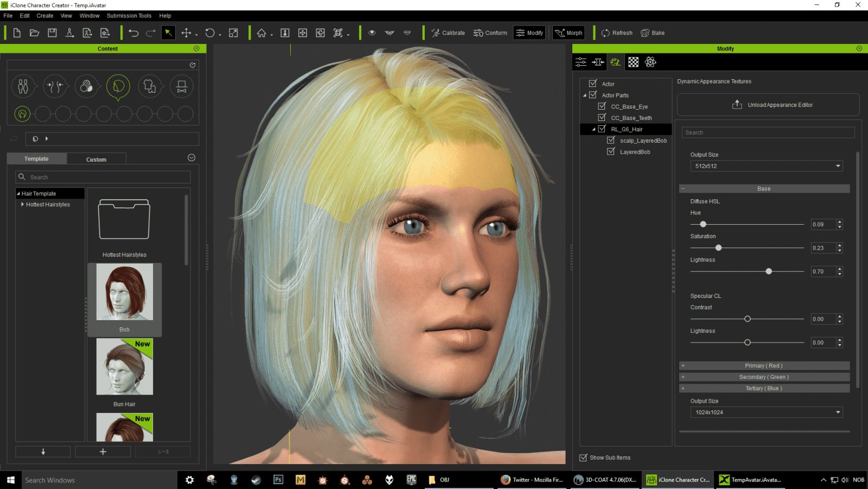Click the Undo arrow icon

click(x=133, y=33)
